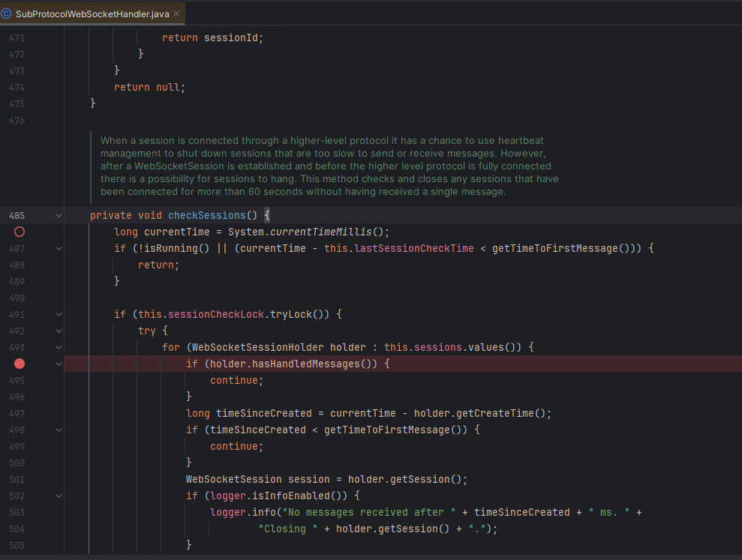Click the tryLock method call
742x560 pixels.
click(x=290, y=314)
